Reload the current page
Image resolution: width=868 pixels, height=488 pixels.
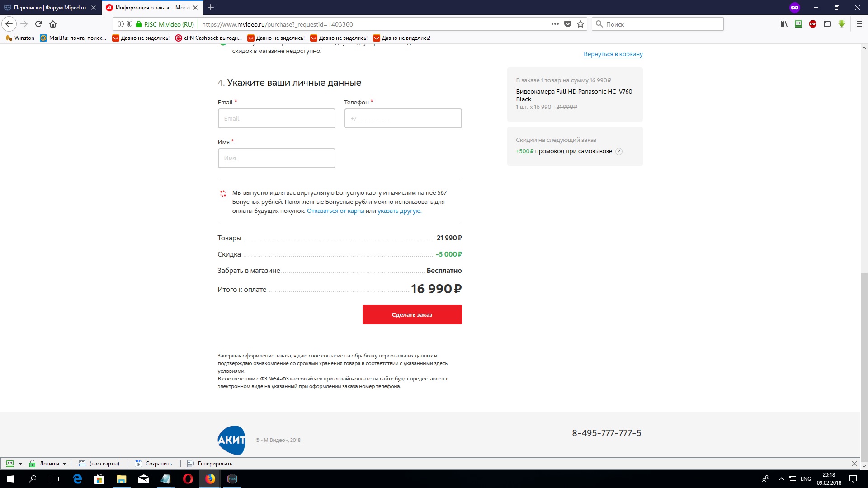(x=38, y=24)
